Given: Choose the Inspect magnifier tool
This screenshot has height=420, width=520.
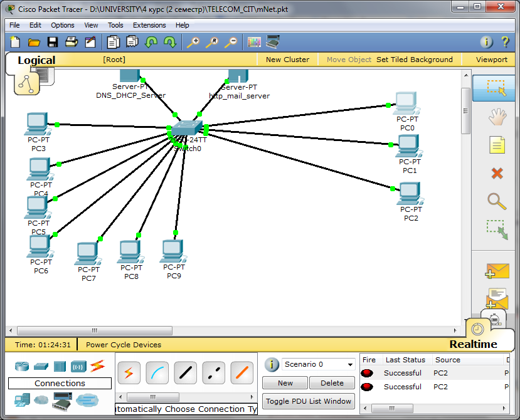Looking at the screenshot, I should pyautogui.click(x=497, y=202).
